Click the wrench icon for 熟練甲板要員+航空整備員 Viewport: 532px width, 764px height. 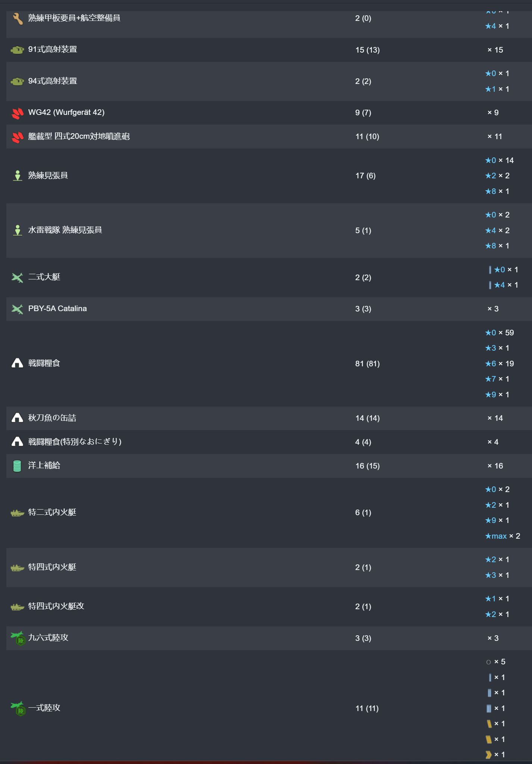pos(18,18)
